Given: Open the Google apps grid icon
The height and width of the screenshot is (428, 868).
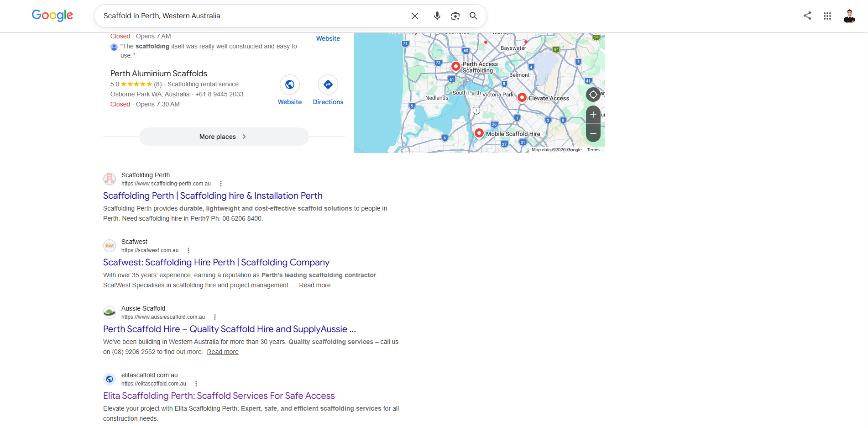Looking at the screenshot, I should [x=827, y=16].
